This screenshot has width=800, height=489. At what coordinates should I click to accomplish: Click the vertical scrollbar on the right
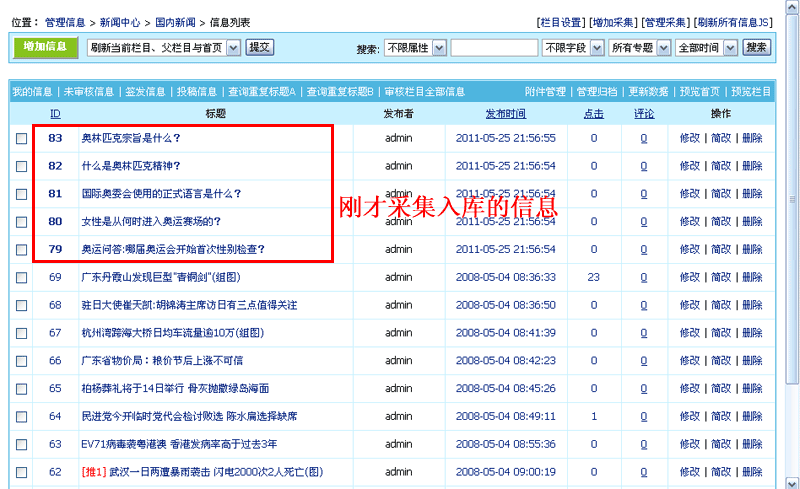(x=792, y=250)
